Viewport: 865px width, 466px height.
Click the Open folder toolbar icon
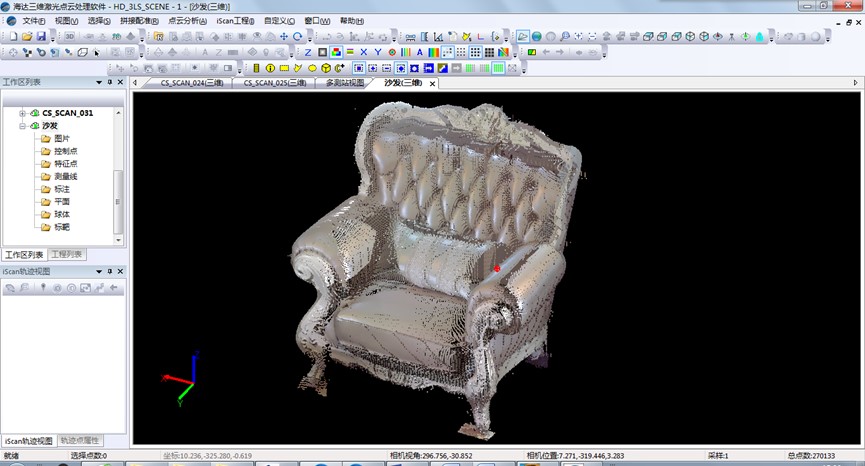tap(26, 37)
